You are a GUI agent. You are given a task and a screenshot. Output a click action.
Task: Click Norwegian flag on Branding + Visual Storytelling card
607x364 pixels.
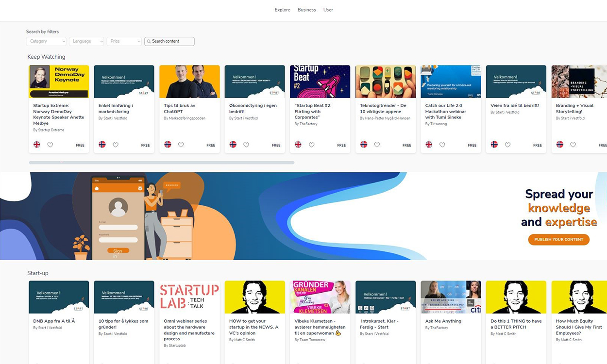(x=559, y=145)
